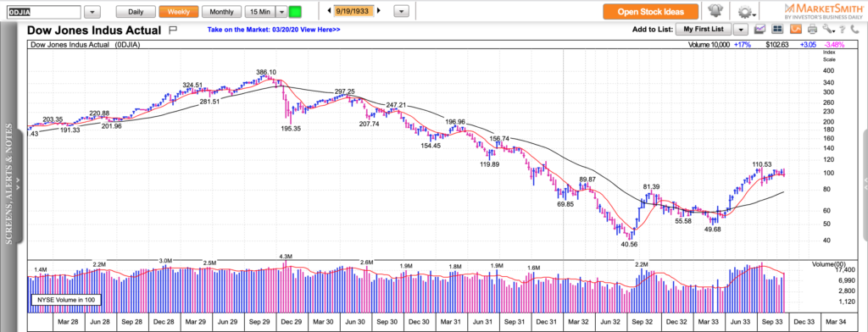Screen dimensions: 868x332
Task: Click the question mark help icon
Action: (x=842, y=30)
